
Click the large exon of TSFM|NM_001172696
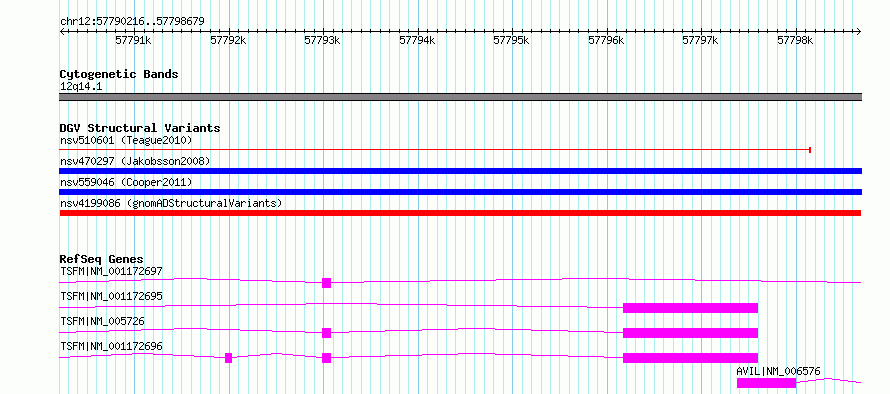click(690, 358)
